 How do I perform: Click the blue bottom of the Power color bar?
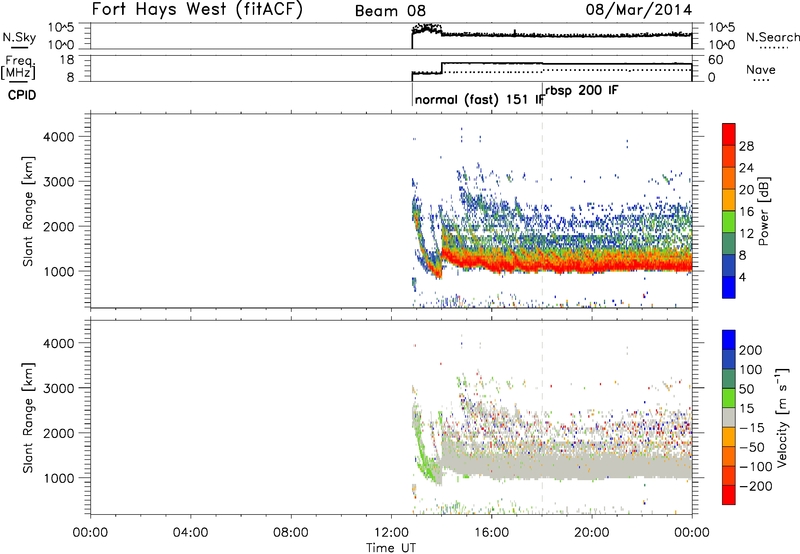729,287
